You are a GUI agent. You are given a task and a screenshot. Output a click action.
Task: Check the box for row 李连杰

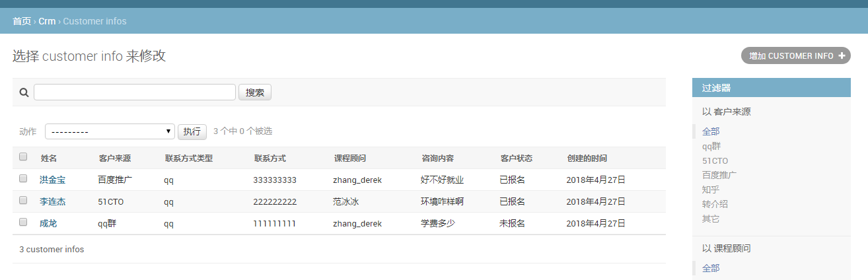click(23, 201)
